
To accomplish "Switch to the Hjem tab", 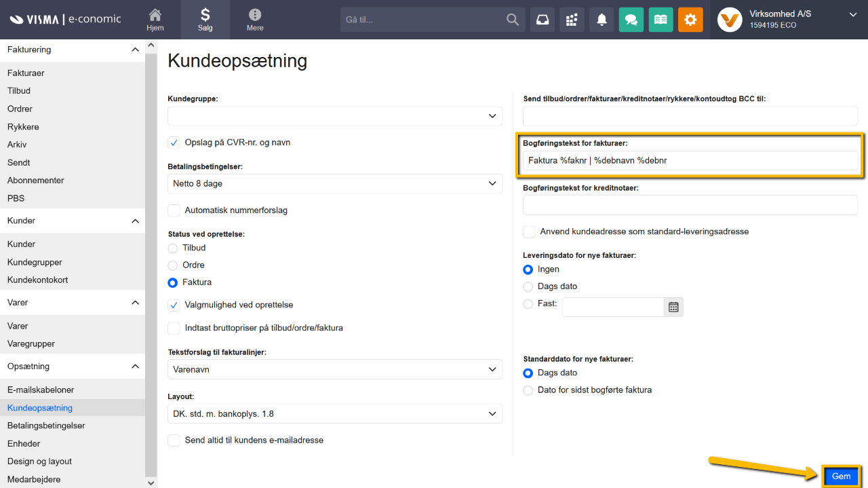I will pyautogui.click(x=155, y=20).
